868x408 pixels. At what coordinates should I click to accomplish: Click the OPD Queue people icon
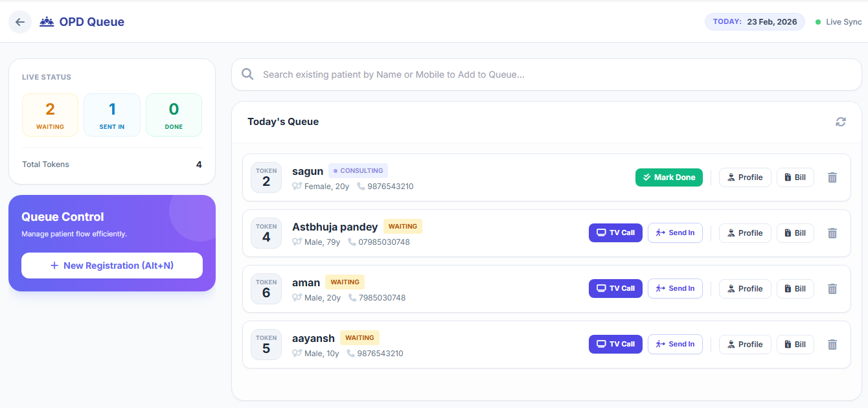(x=47, y=22)
